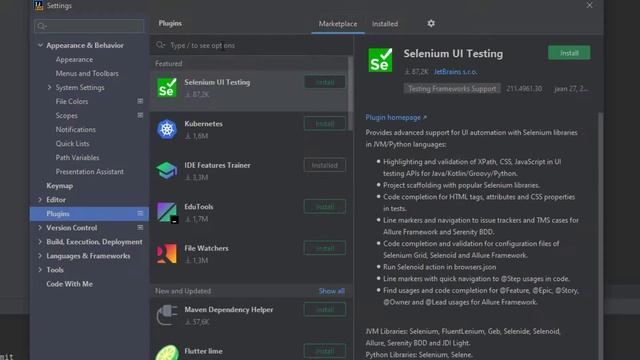Click the settings search magnifier icon
Screen dimensions: 640x360
pyautogui.click(x=41, y=27)
